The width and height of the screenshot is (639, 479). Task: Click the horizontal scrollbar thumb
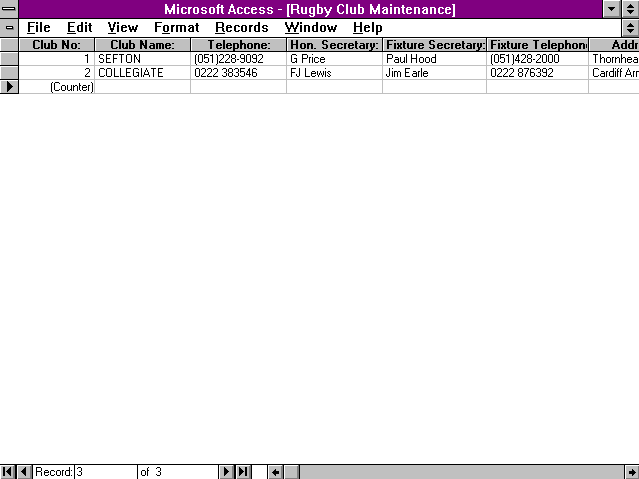[291, 472]
